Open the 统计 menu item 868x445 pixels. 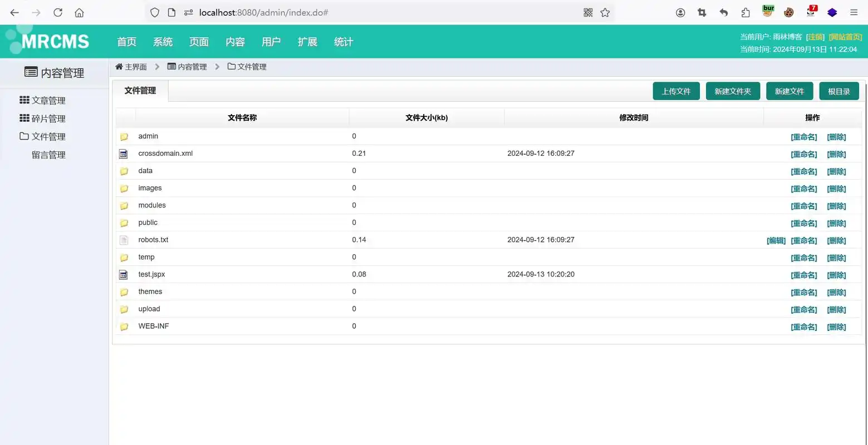click(x=343, y=42)
